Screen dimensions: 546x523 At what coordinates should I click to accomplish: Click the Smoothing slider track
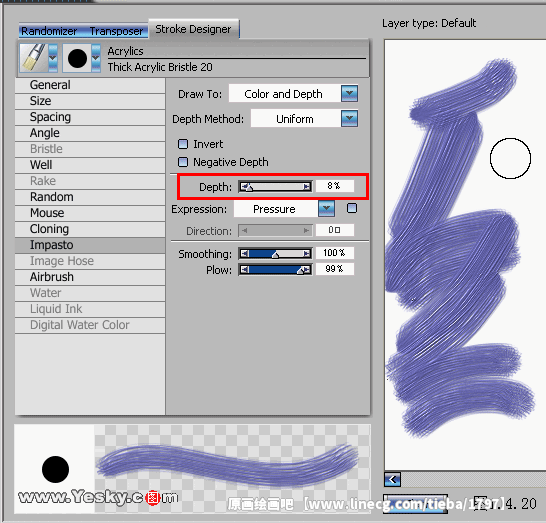[x=275, y=253]
